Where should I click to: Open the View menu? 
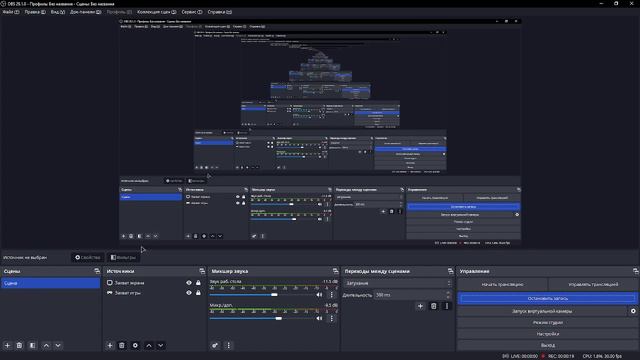pyautogui.click(x=58, y=12)
